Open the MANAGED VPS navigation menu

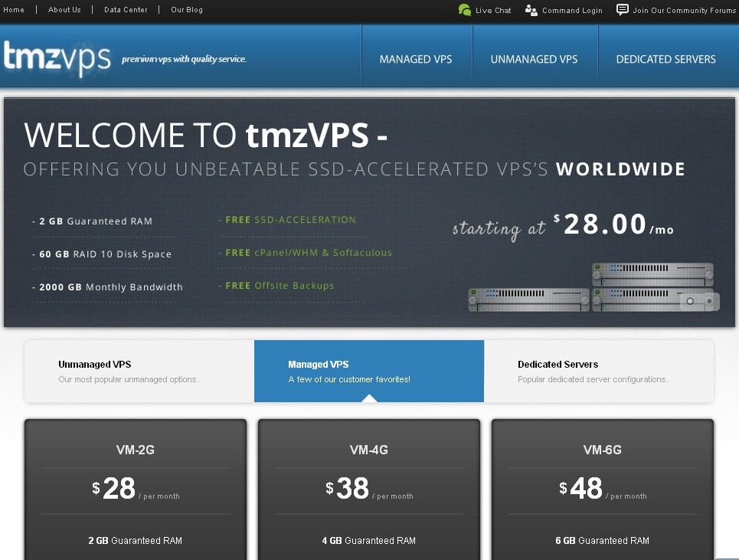[416, 59]
